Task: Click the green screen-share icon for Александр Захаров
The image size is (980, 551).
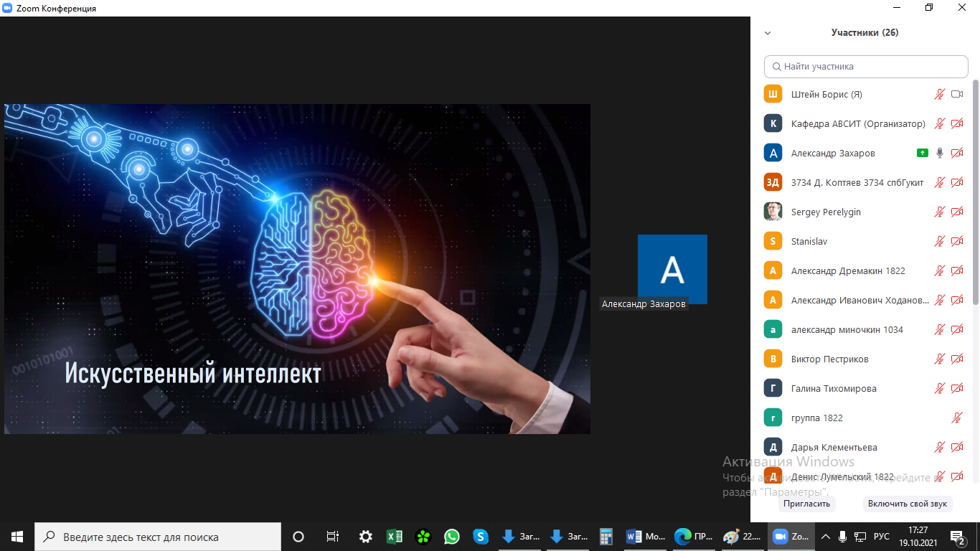Action: [923, 153]
